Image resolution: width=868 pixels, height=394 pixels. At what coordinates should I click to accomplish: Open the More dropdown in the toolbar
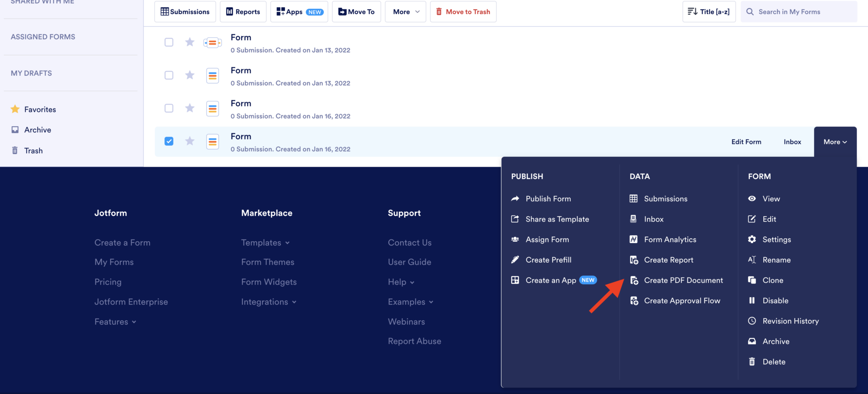click(x=405, y=11)
